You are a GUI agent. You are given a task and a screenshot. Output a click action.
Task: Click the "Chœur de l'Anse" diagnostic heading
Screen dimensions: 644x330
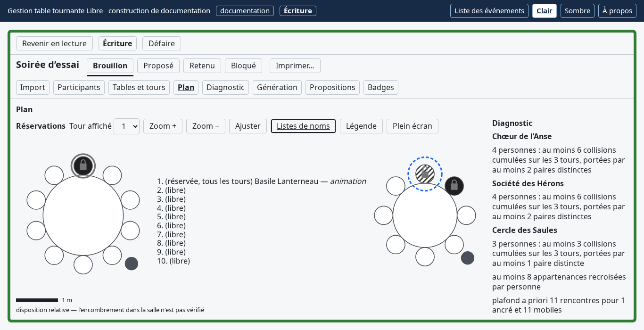tap(522, 137)
